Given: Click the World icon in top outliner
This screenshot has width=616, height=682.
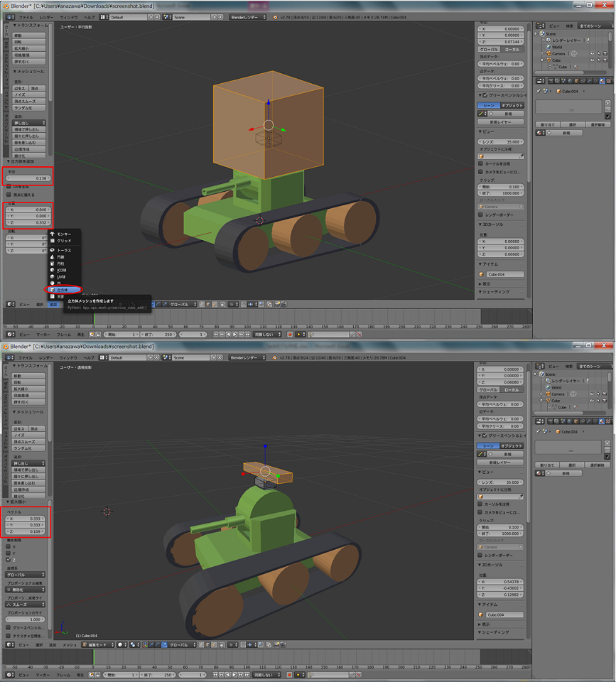Looking at the screenshot, I should click(549, 47).
